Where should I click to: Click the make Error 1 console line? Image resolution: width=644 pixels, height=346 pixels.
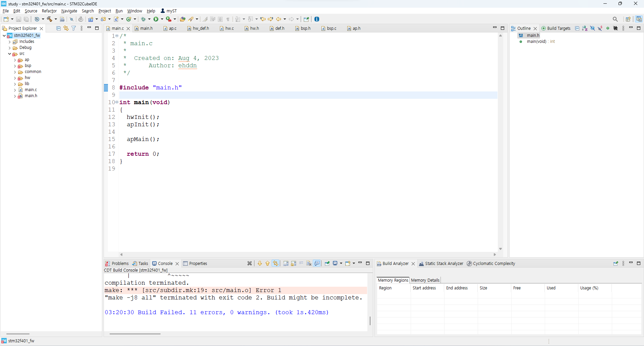coord(236,290)
